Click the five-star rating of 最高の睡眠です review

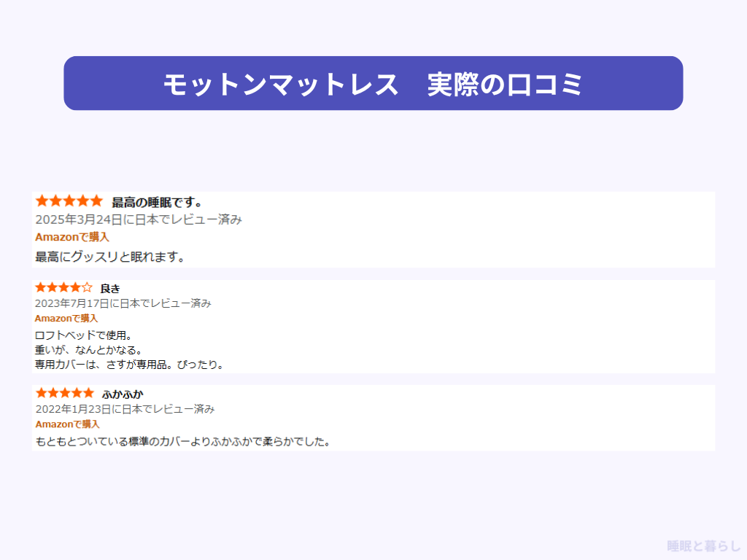pyautogui.click(x=69, y=201)
